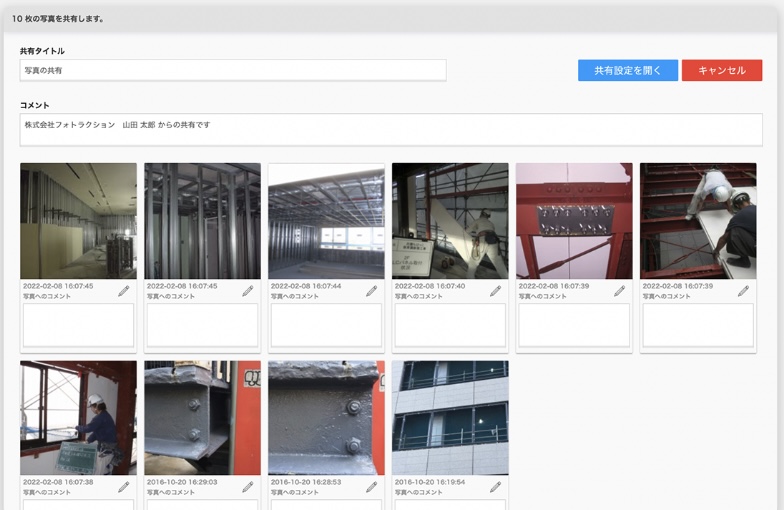This screenshot has height=510, width=784.
Task: Select the red beam bolted plate thumbnail
Action: (574, 221)
